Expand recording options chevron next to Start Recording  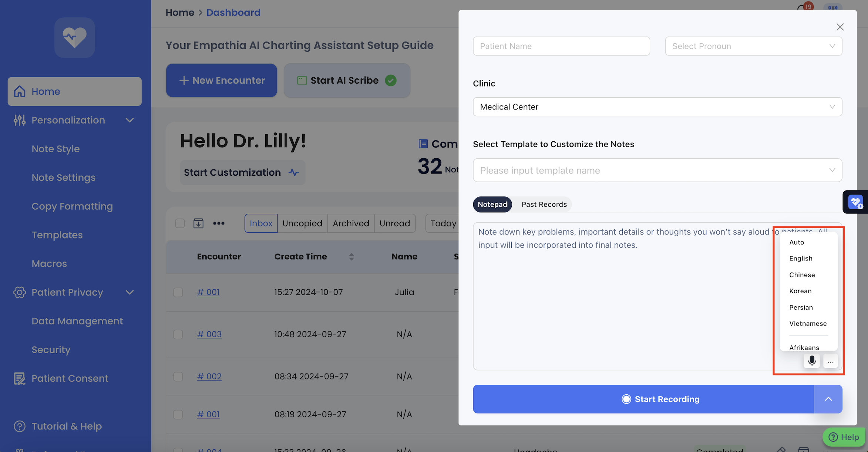coord(828,399)
